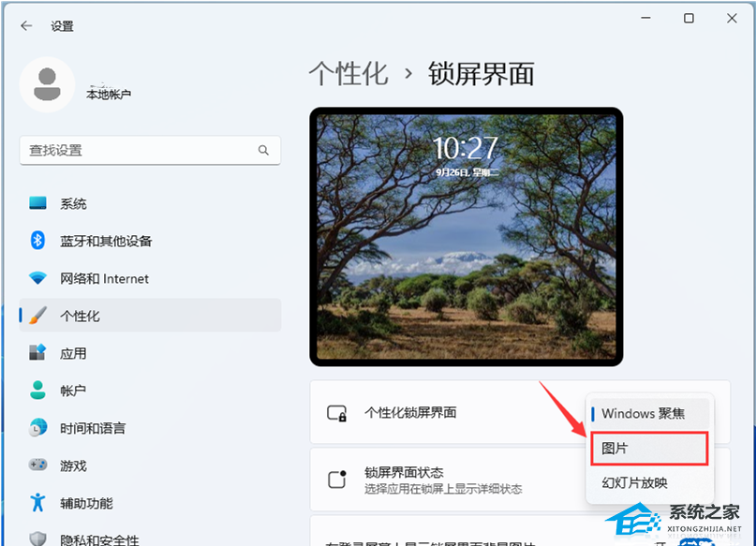Click into the 查找设置 search box
This screenshot has height=546, width=756.
tap(150, 151)
